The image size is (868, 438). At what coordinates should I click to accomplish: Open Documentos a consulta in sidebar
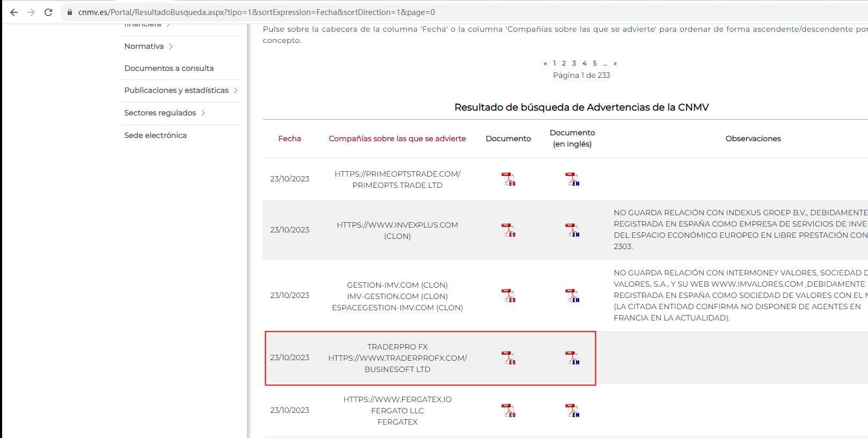click(x=169, y=68)
